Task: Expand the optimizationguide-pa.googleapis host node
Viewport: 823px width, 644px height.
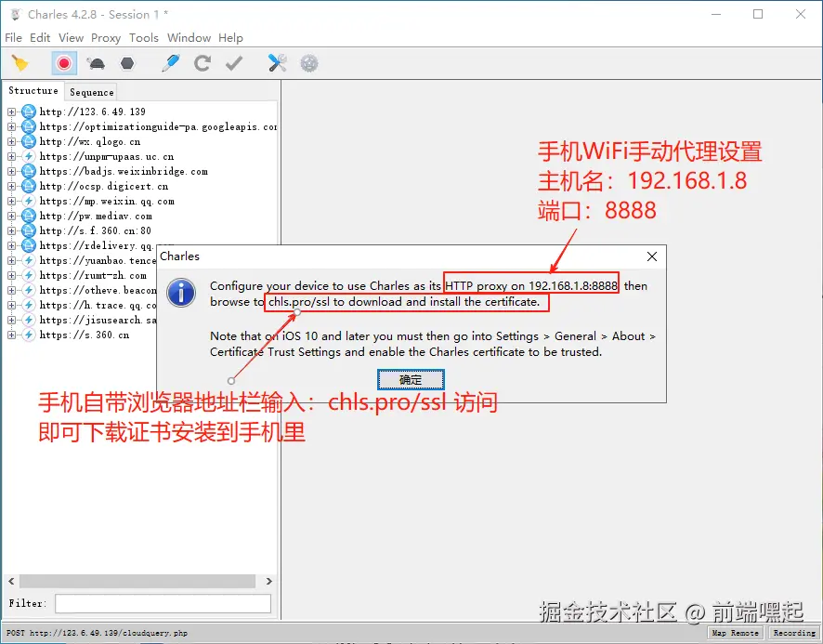Action: pyautogui.click(x=11, y=126)
